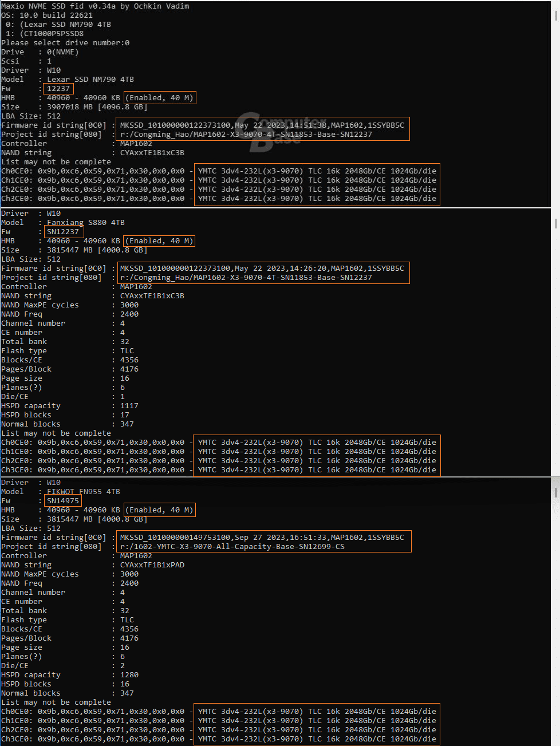Click 'NAND MaxPE cycles 3000' in Fanxiang panel
This screenshot has height=746, width=560.
pos(70,305)
